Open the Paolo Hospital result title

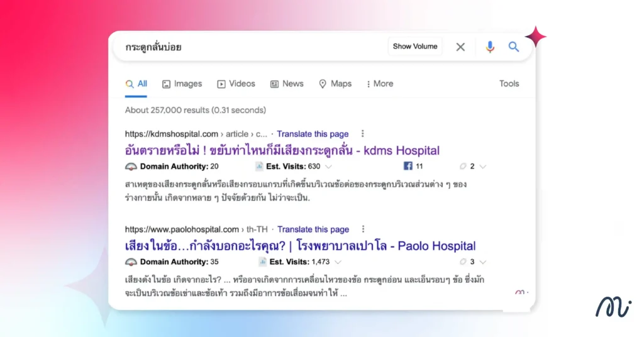(x=300, y=245)
